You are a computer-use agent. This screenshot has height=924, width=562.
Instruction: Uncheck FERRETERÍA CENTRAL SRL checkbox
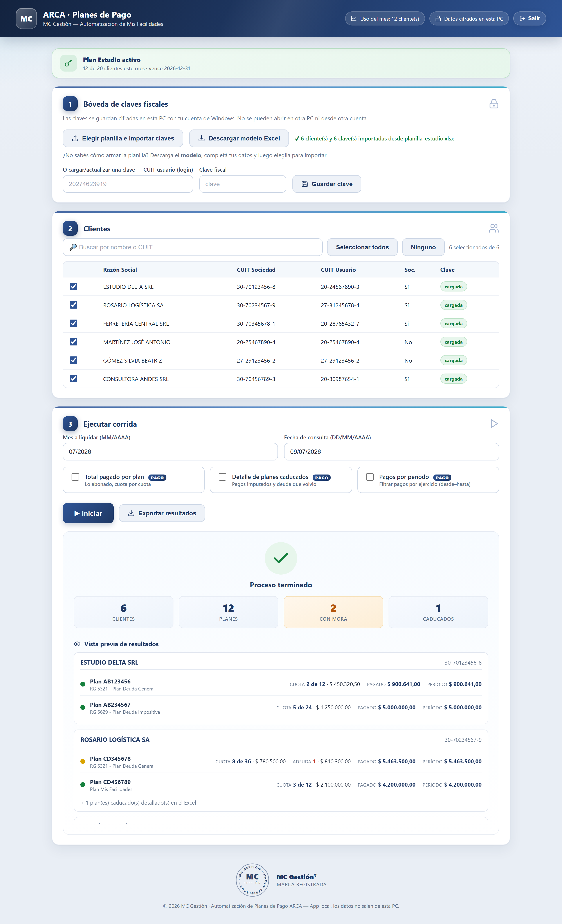[74, 323]
